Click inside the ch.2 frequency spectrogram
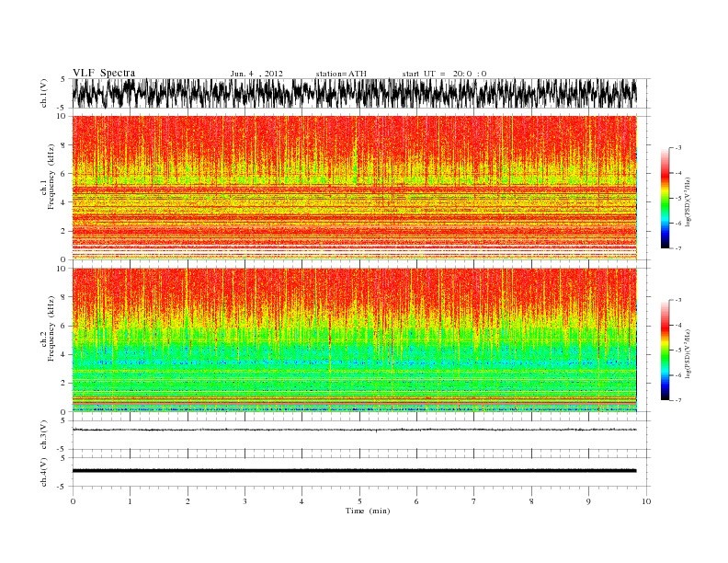The width and height of the screenshot is (728, 563). tap(354, 340)
